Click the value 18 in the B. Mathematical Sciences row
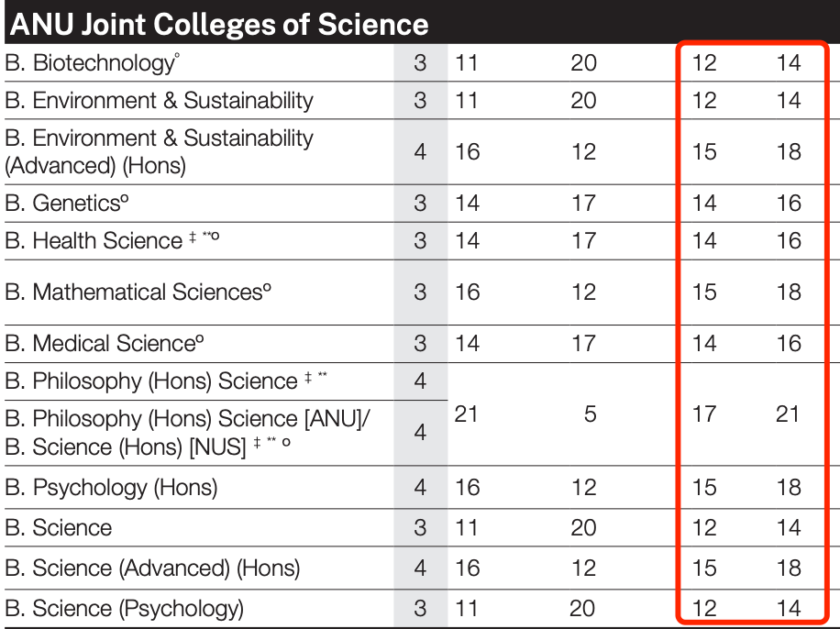This screenshot has width=840, height=629. click(789, 292)
